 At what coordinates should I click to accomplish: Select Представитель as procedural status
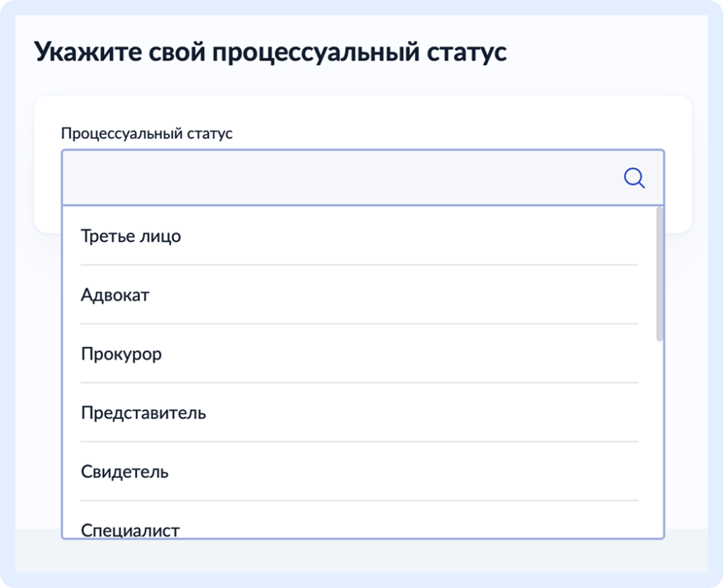tap(144, 413)
